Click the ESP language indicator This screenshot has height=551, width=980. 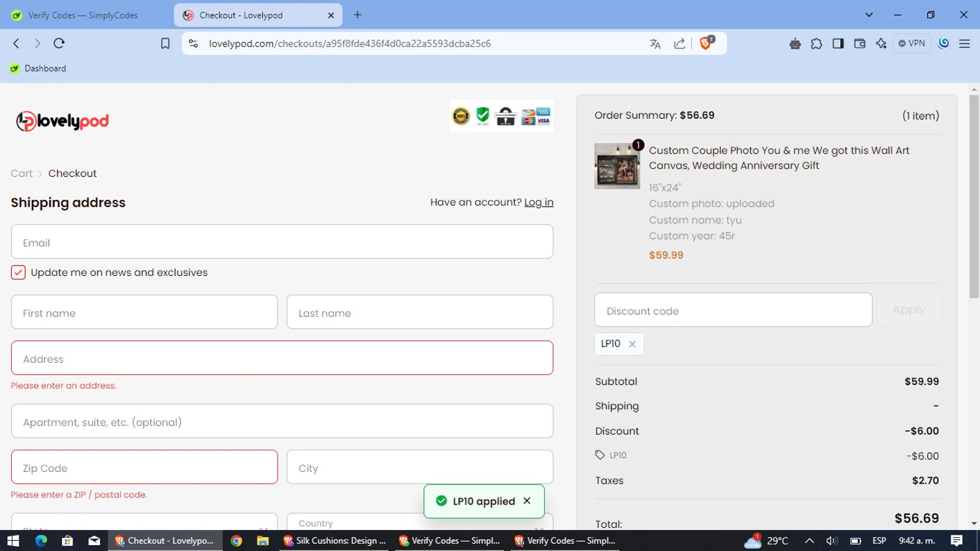pyautogui.click(x=879, y=541)
